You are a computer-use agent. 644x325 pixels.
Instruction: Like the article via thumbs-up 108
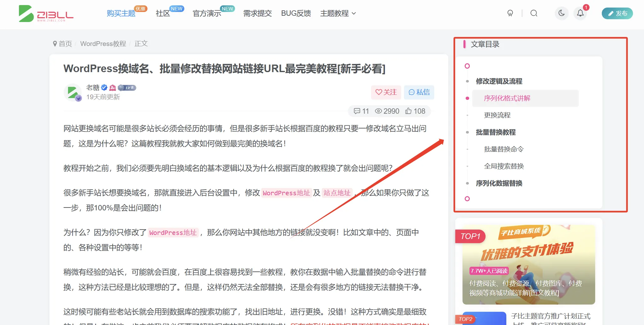[x=415, y=111]
